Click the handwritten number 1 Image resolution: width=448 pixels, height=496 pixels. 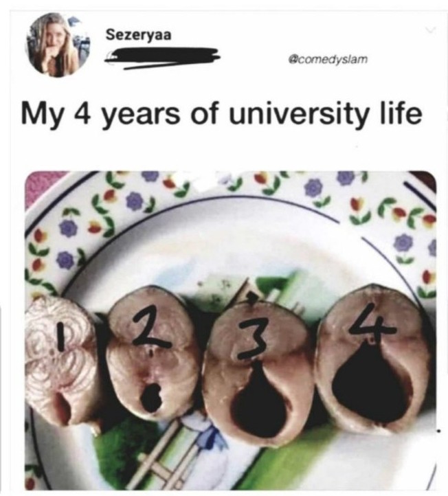(63, 337)
